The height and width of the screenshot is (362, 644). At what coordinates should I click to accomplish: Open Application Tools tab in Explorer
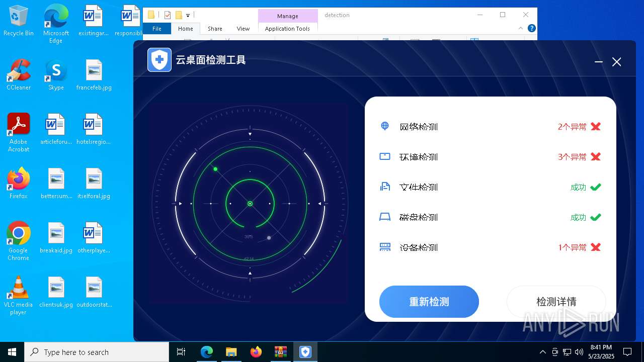287,29
